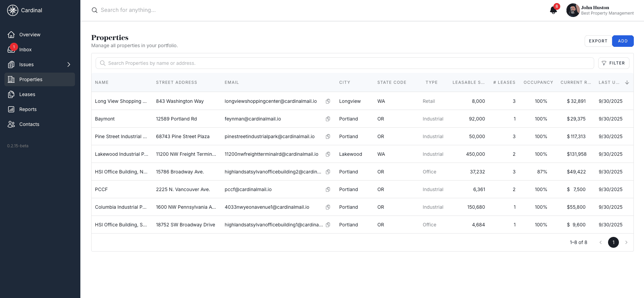This screenshot has width=644, height=298.
Task: Open Overview in the sidebar
Action: click(x=40, y=35)
